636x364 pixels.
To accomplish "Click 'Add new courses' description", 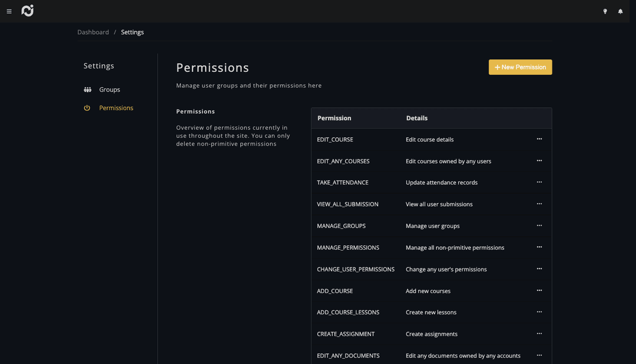I will pos(428,291).
